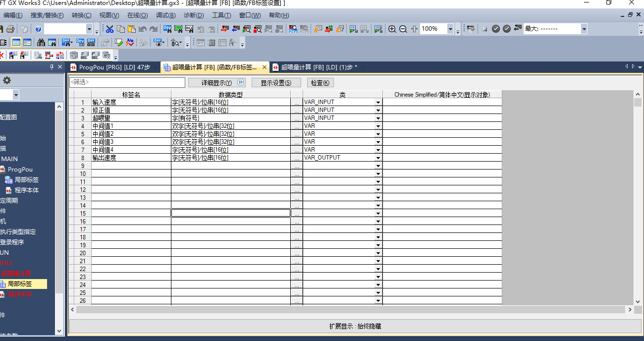Click the blue Help question mark icon

click(x=38, y=29)
